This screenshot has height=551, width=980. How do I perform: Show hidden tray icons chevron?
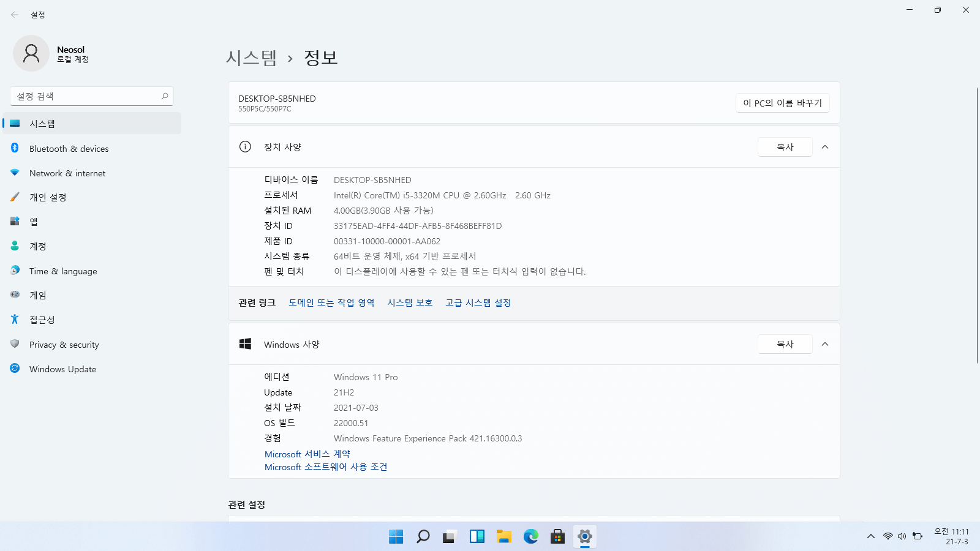pyautogui.click(x=870, y=536)
